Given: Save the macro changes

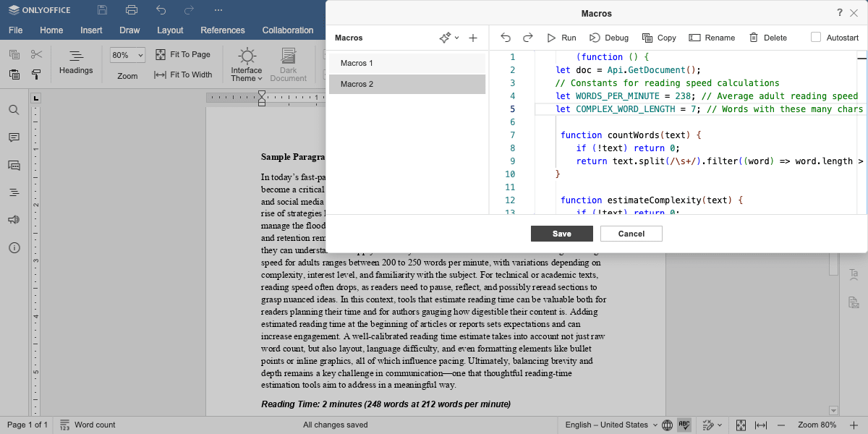Looking at the screenshot, I should click(562, 234).
